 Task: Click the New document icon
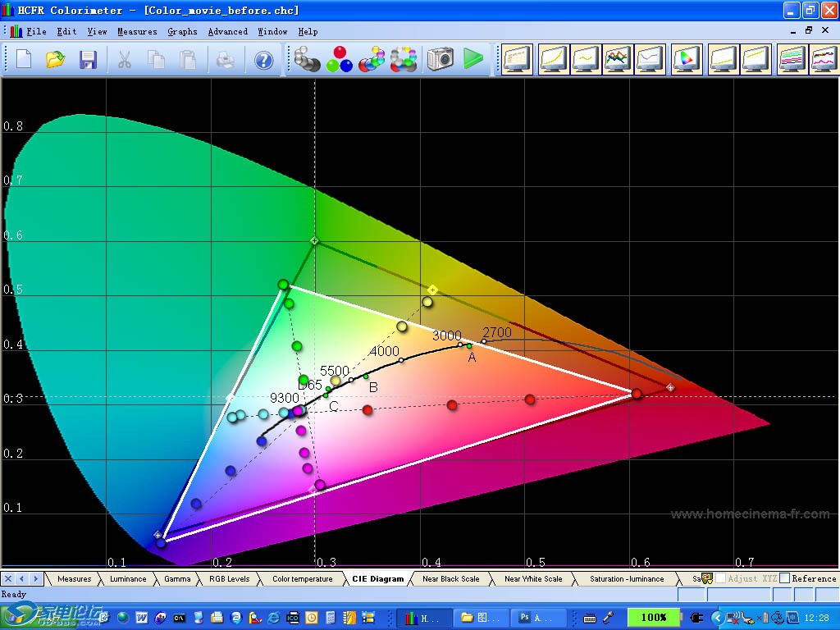coord(23,60)
